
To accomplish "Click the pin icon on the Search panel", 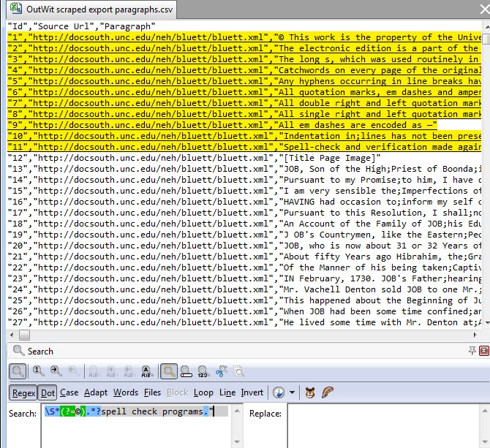I will click(x=472, y=351).
